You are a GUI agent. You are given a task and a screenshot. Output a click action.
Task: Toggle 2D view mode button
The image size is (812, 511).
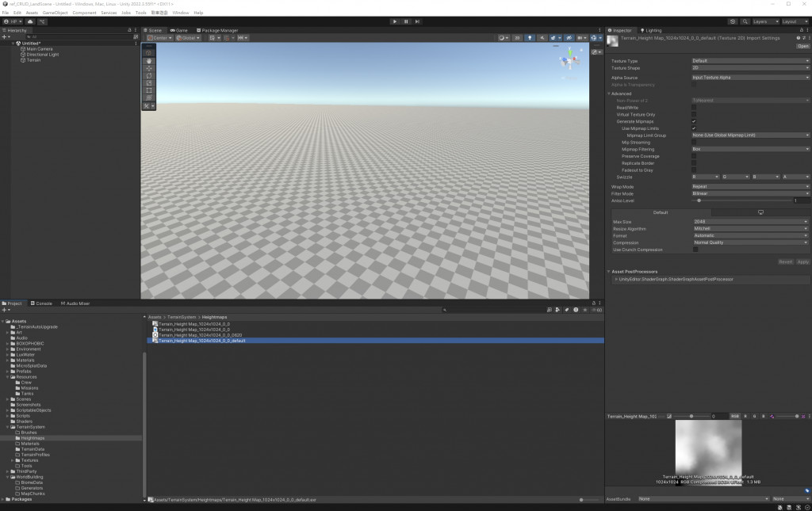(517, 38)
